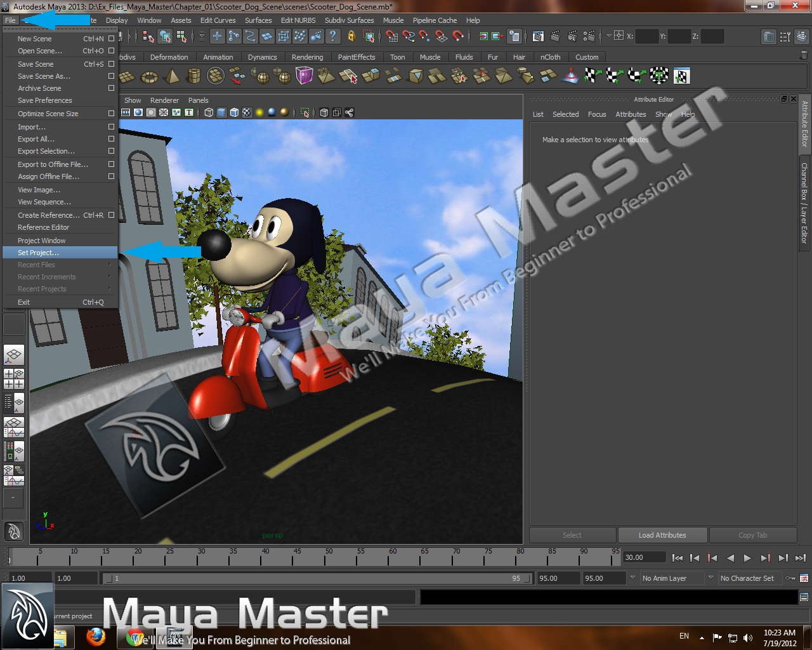Click the Copy Tab button
This screenshot has height=650, width=812.
(x=753, y=534)
